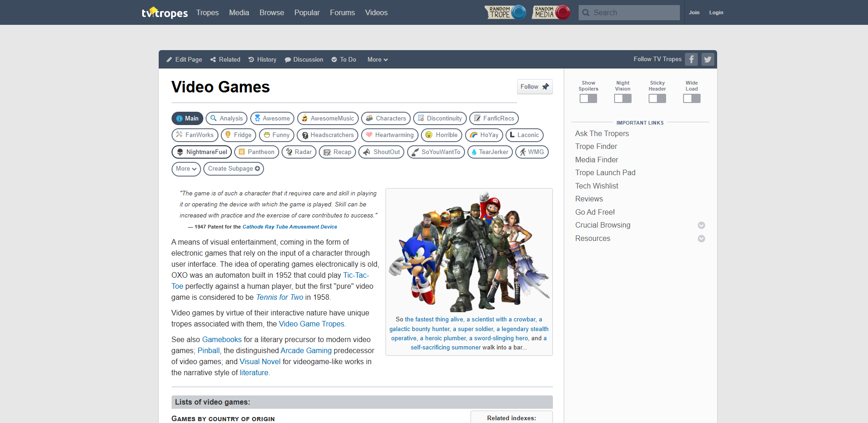Click the Login link
The width and height of the screenshot is (868, 423).
point(716,12)
